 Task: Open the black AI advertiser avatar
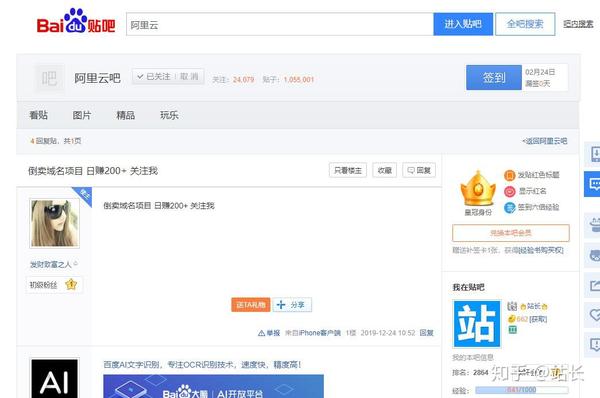coord(54,378)
